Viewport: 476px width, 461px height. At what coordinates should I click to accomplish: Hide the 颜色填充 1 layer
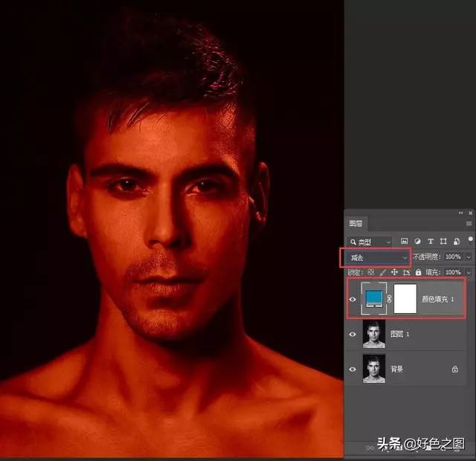pyautogui.click(x=353, y=298)
